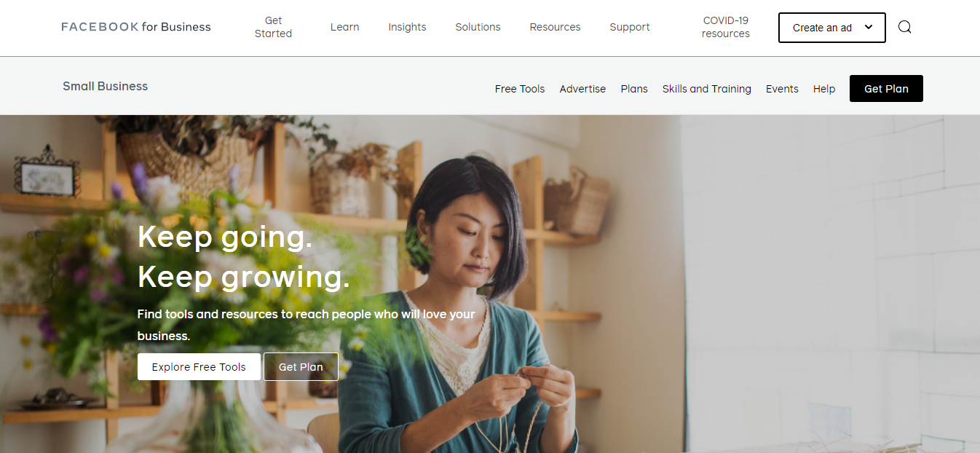Click the black Get Plan button
This screenshot has width=980, height=453.
[x=886, y=89]
